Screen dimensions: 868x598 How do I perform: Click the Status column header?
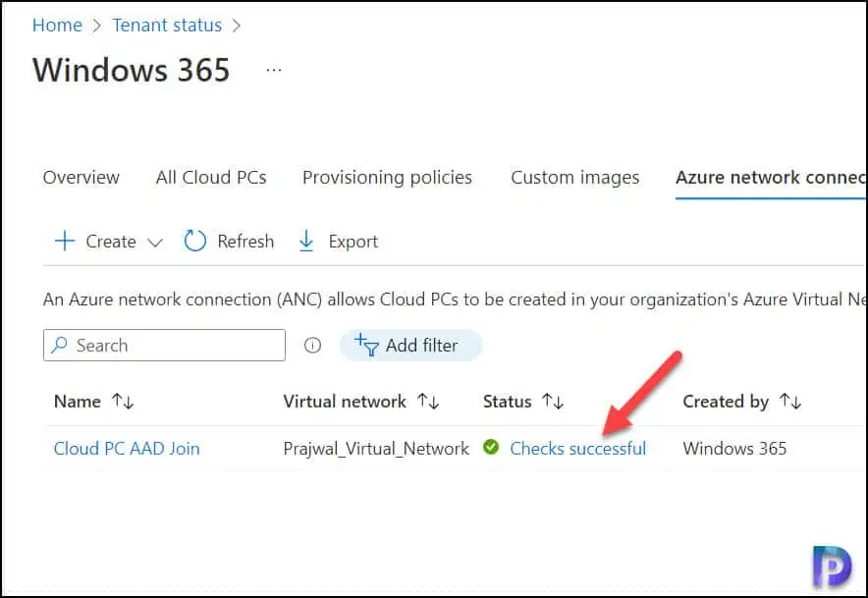point(507,401)
